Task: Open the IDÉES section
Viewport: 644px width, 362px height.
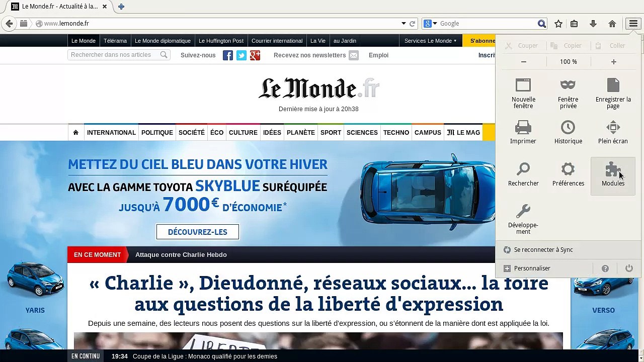Action: coord(272,133)
